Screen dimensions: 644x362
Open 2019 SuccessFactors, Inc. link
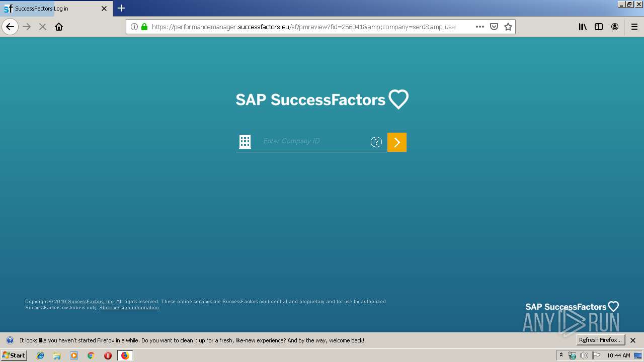coord(85,302)
